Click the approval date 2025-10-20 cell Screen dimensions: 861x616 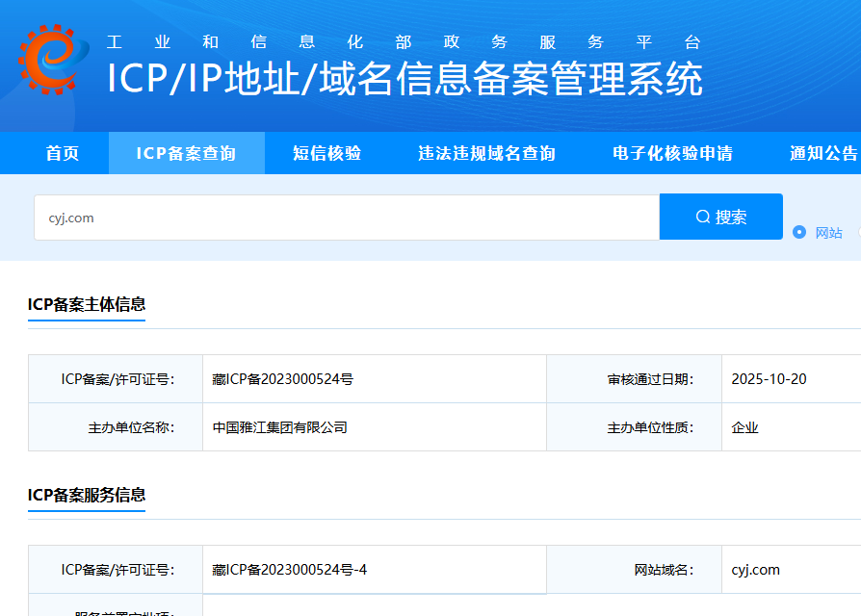pos(766,378)
